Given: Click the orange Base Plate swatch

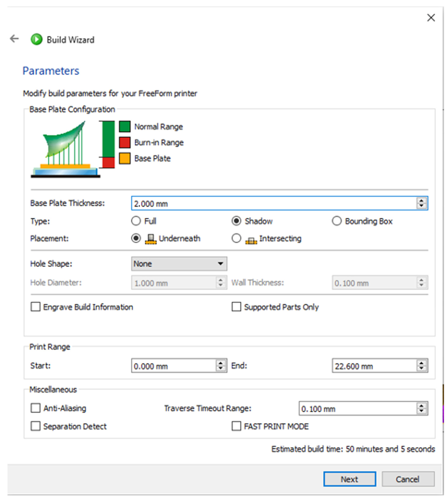Looking at the screenshot, I should [125, 158].
